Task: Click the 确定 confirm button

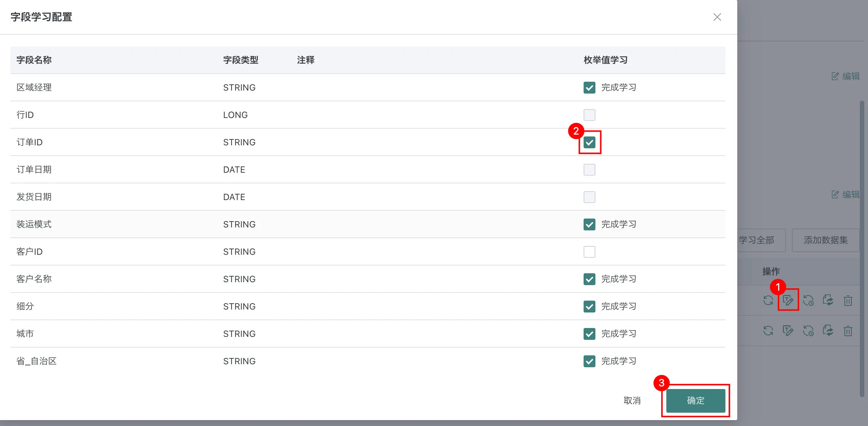Action: click(696, 400)
